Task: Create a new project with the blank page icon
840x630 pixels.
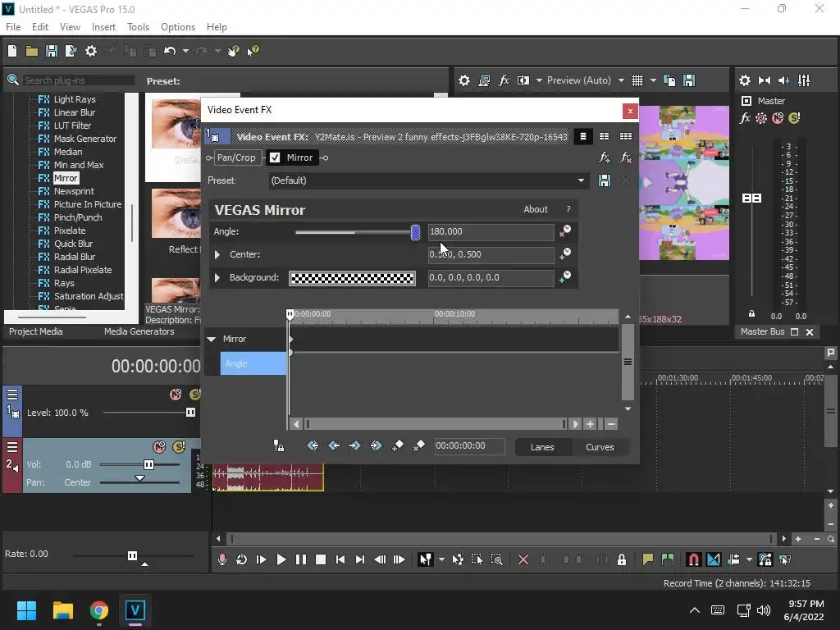Action: pos(11,51)
